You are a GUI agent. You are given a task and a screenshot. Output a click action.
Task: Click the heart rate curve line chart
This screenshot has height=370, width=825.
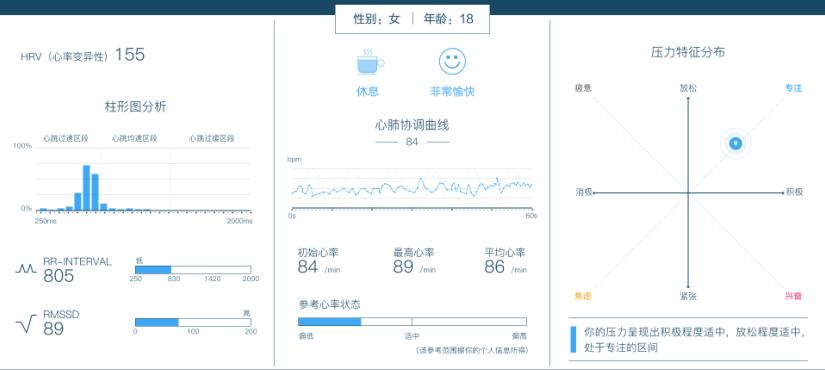point(412,188)
